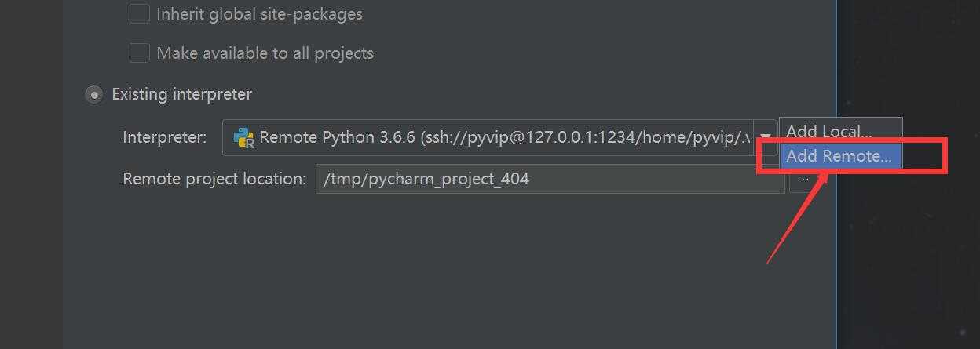Click the Existing interpreter label text

(x=181, y=94)
